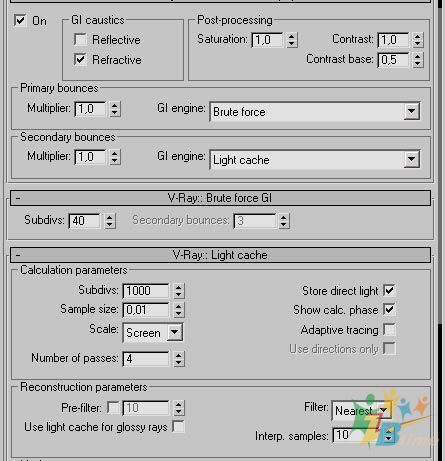Image resolution: width=445 pixels, height=461 pixels.
Task: Click the Contrast base value field
Action: click(x=393, y=60)
